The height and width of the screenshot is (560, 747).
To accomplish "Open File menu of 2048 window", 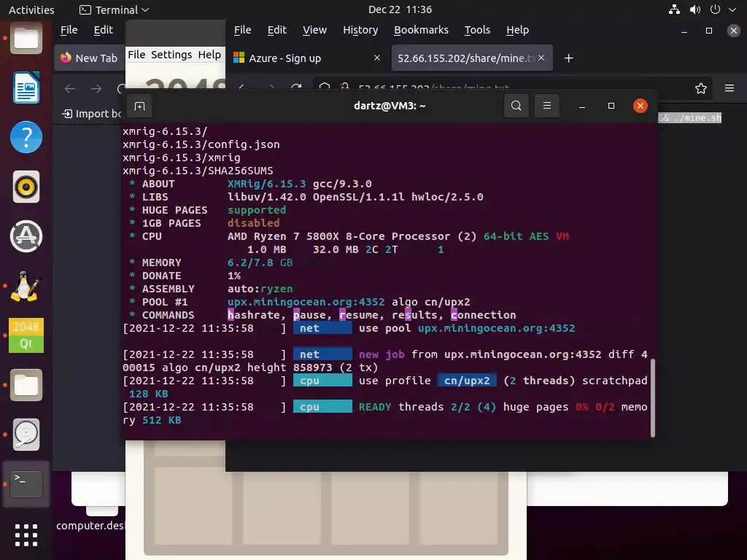I will [x=136, y=55].
